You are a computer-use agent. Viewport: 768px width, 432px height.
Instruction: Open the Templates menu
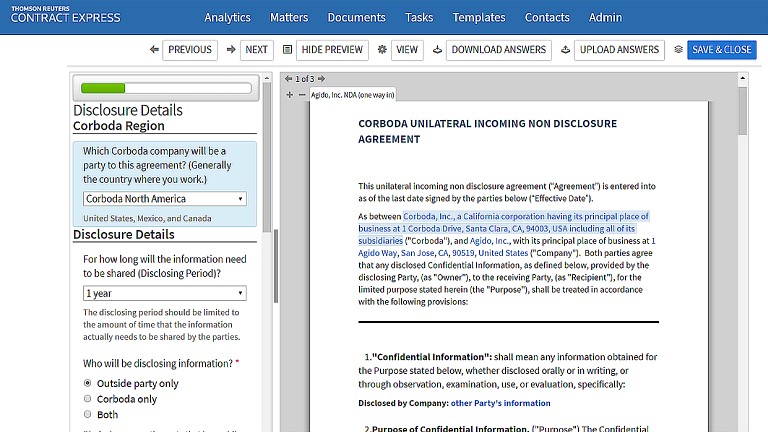479,17
